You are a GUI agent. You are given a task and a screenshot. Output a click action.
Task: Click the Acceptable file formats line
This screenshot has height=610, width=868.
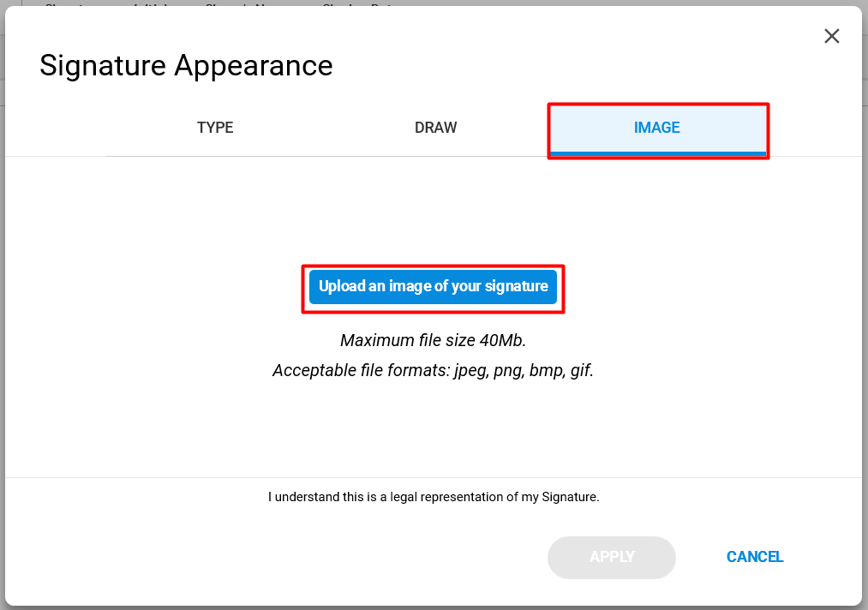[433, 370]
